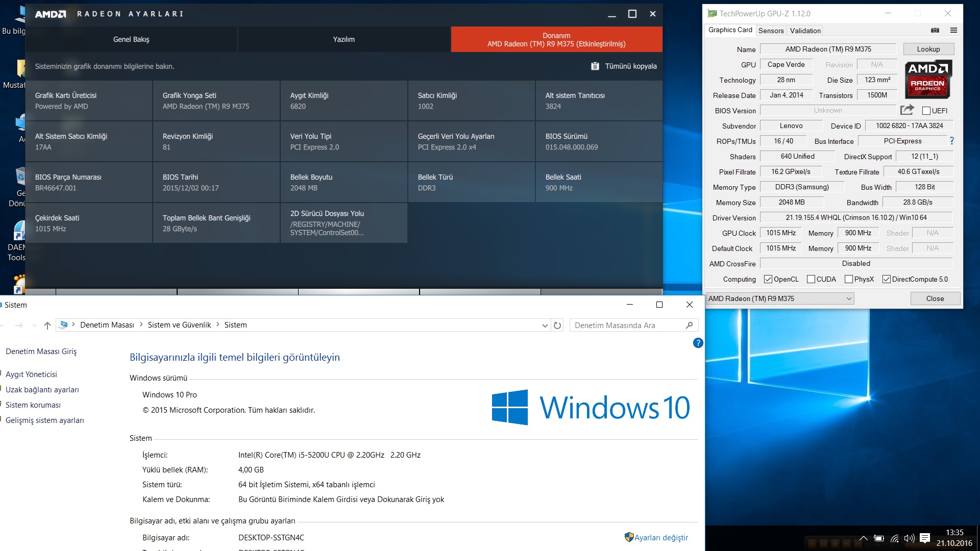Click Gelişmiş sistem ayarları in sidebar
The width and height of the screenshot is (980, 551).
pyautogui.click(x=44, y=420)
